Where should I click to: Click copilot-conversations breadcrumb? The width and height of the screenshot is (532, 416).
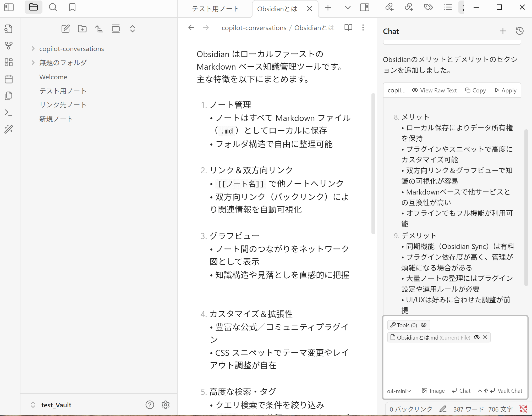tap(254, 28)
